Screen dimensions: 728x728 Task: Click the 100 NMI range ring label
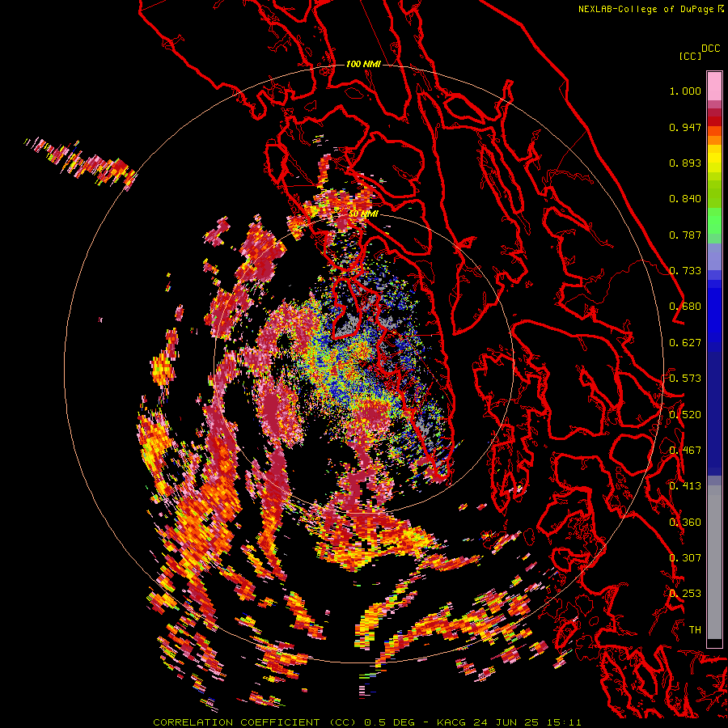coord(363,64)
